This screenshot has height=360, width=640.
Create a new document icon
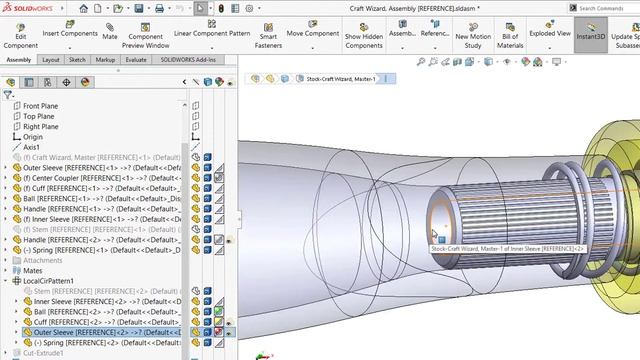[x=98, y=8]
